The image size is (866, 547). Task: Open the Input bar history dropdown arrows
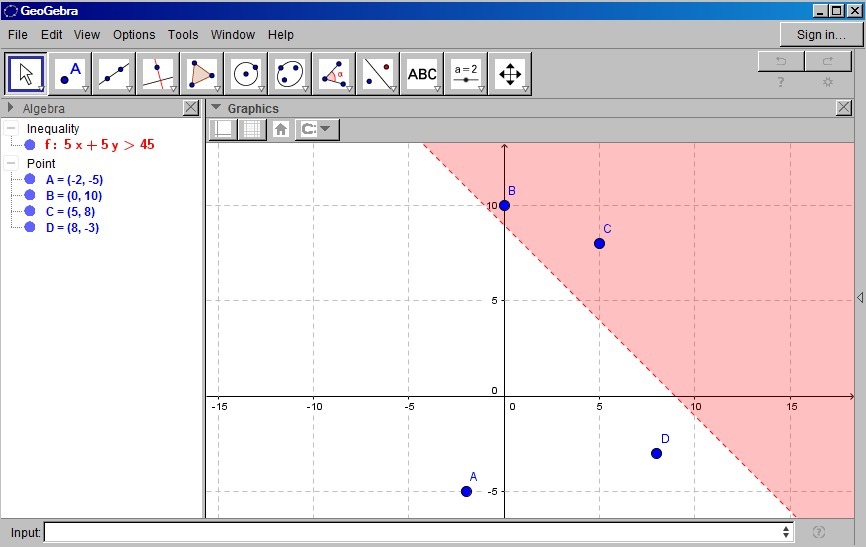[785, 532]
